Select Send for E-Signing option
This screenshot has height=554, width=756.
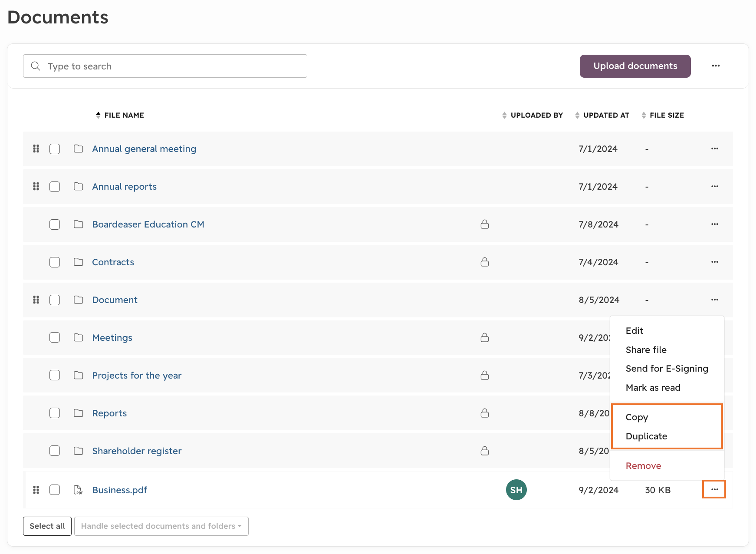667,369
